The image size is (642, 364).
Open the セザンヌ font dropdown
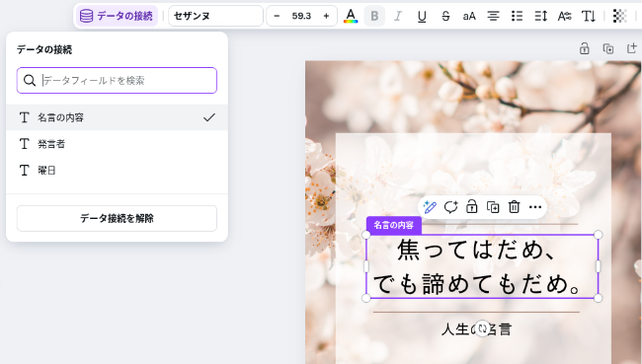tap(215, 16)
